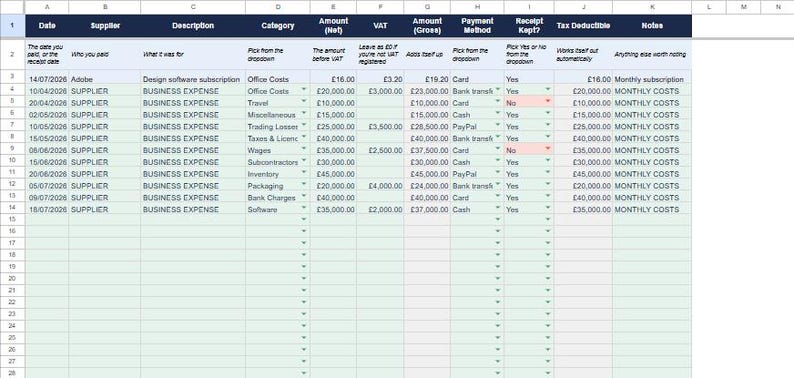Screen dimensions: 794x378
Task: Click the Date header cell
Action: (x=47, y=26)
